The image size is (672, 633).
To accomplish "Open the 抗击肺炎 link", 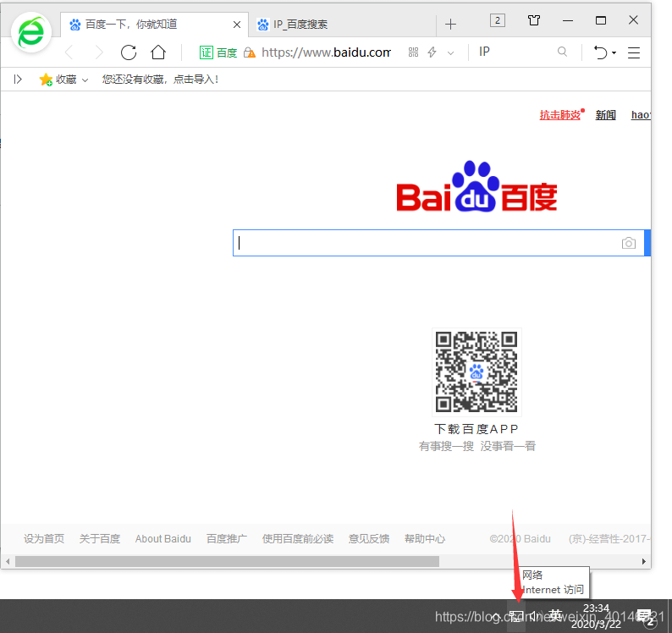I will 559,115.
